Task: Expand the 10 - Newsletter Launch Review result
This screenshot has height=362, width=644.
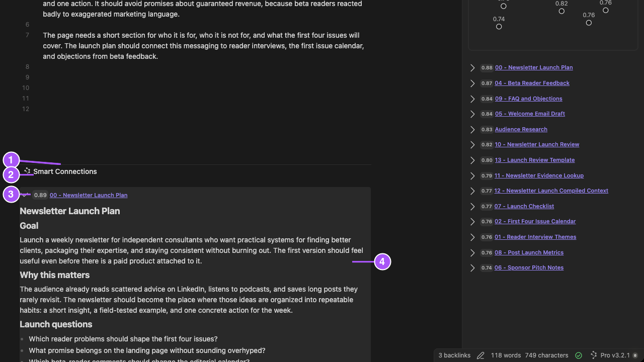Action: point(472,145)
